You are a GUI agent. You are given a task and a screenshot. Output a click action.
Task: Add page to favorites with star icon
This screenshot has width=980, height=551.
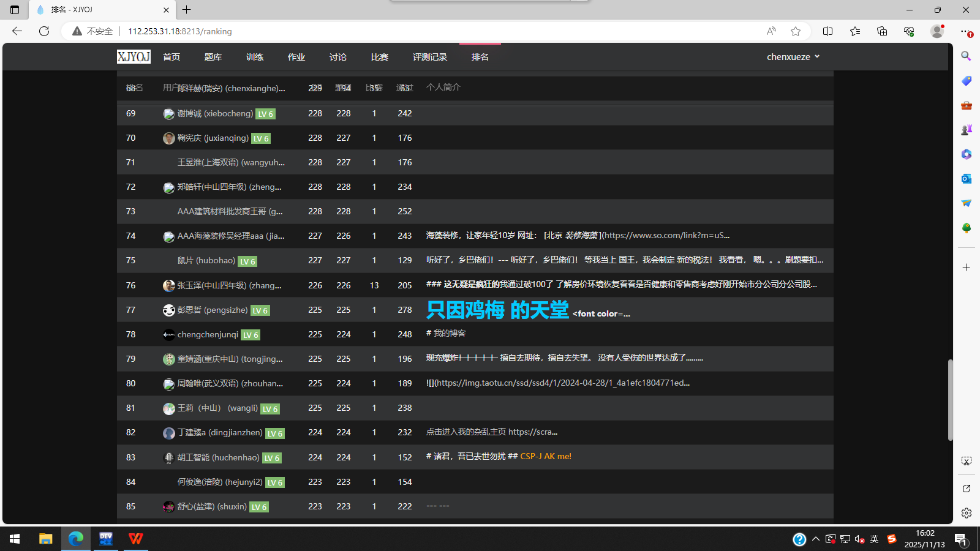tap(796, 31)
